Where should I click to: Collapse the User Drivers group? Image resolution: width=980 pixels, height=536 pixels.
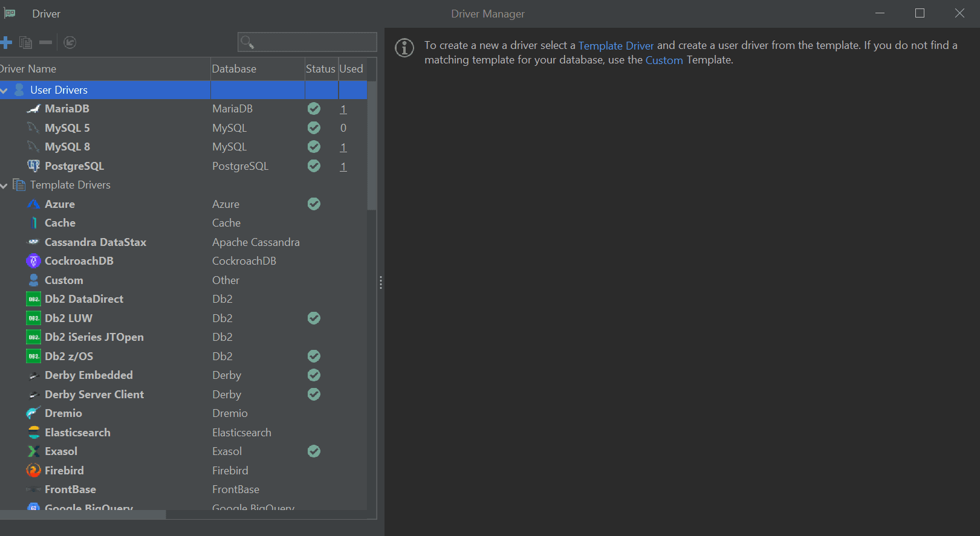(4, 91)
